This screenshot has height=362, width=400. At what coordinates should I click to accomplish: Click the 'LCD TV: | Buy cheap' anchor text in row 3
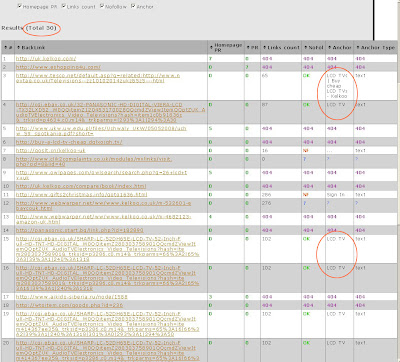pyautogui.click(x=337, y=86)
